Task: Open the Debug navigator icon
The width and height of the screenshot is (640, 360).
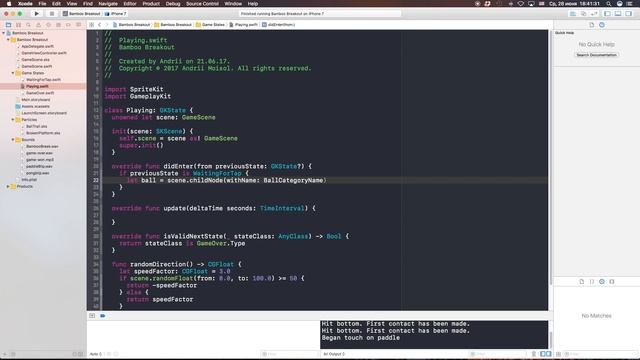Action: click(58, 25)
